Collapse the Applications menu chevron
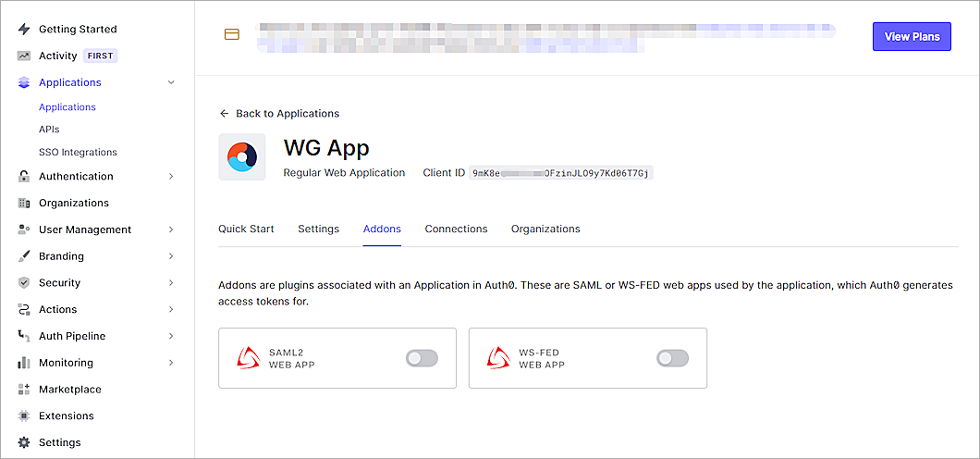The width and height of the screenshot is (980, 459). click(171, 82)
